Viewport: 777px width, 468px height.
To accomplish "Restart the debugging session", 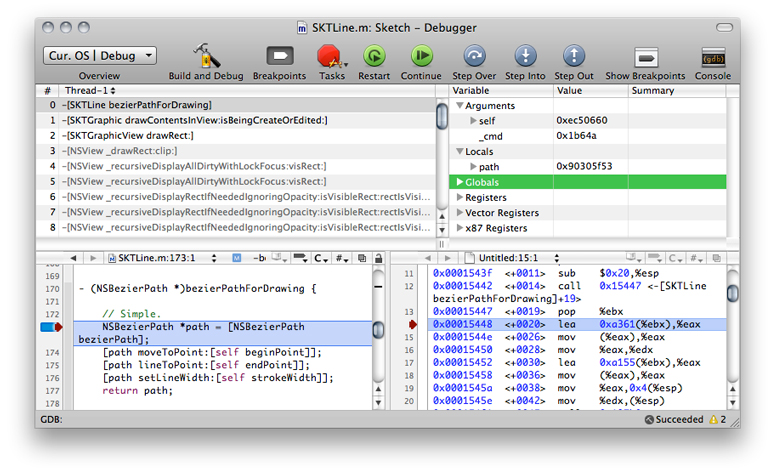I will pyautogui.click(x=374, y=56).
